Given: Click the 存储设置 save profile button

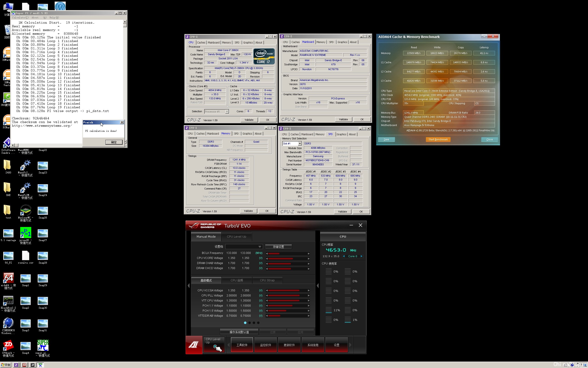Looking at the screenshot, I should (x=278, y=247).
